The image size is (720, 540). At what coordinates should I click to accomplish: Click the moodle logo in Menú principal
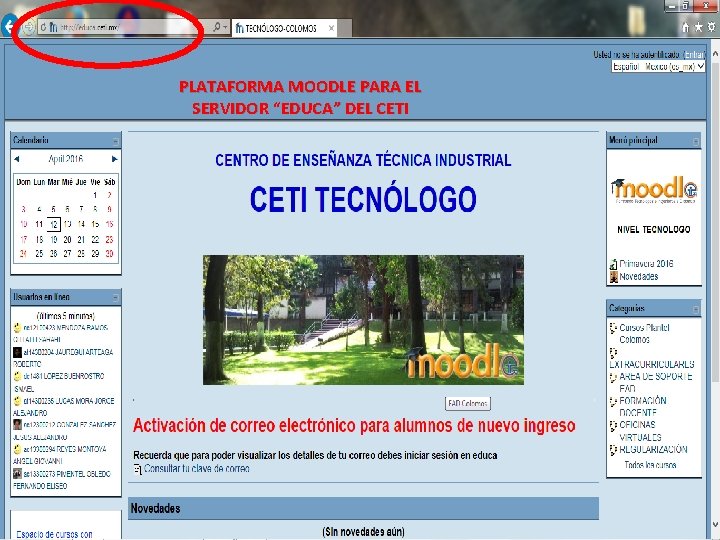654,190
